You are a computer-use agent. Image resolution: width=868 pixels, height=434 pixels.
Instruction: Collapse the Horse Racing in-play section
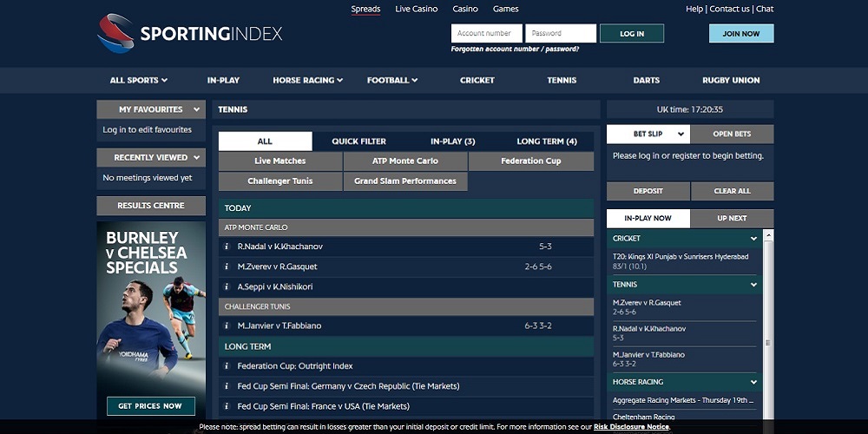click(753, 382)
